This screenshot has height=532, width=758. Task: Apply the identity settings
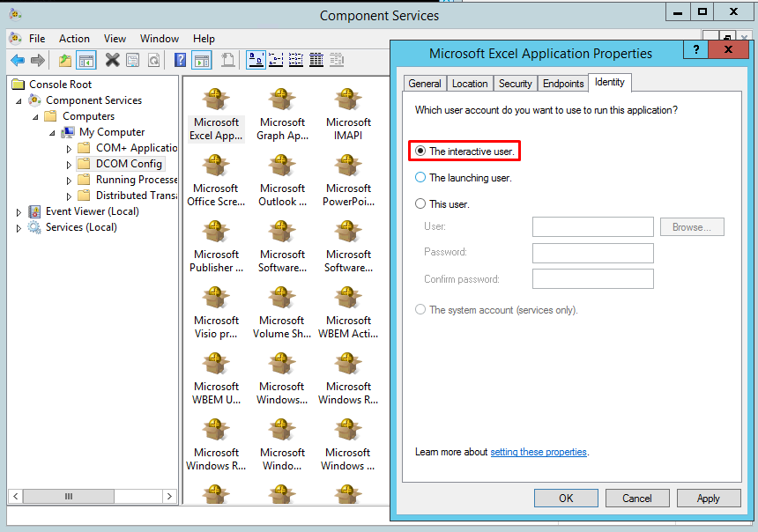pos(709,499)
